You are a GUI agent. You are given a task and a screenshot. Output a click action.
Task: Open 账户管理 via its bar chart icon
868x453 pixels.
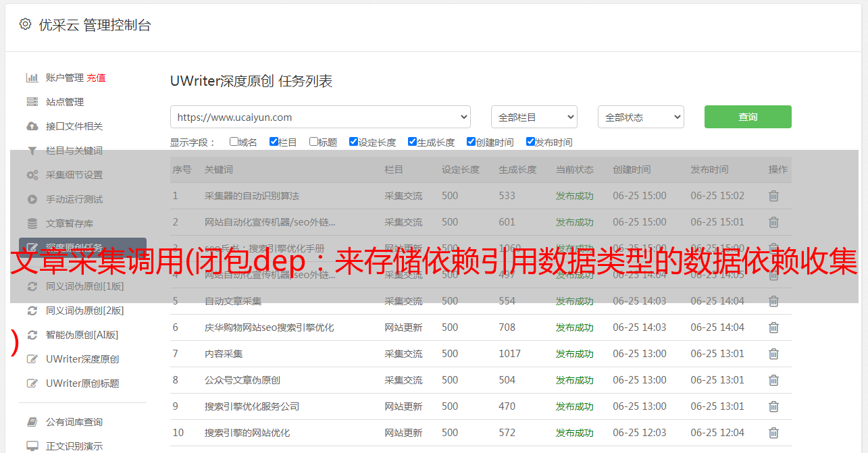tap(32, 78)
